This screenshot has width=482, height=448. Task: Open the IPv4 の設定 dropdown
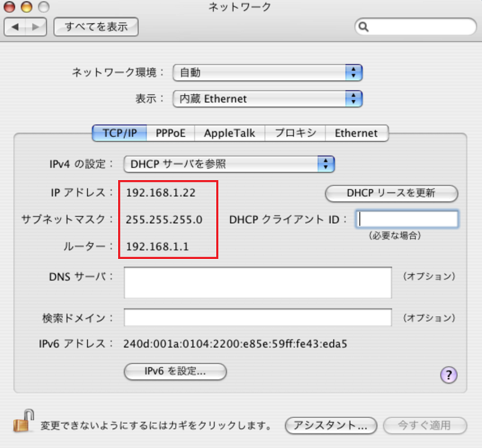229,164
